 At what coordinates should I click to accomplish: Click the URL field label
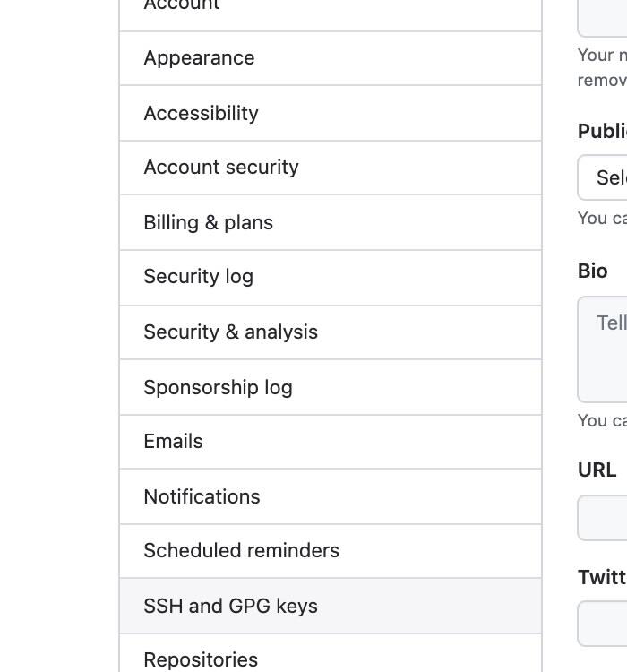tap(597, 470)
